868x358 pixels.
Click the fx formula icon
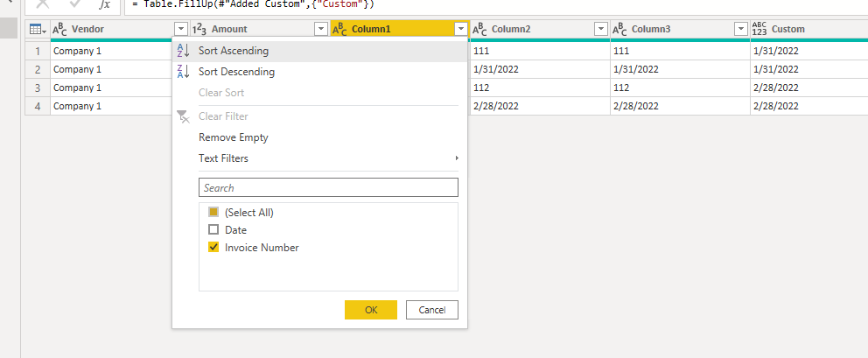104,4
